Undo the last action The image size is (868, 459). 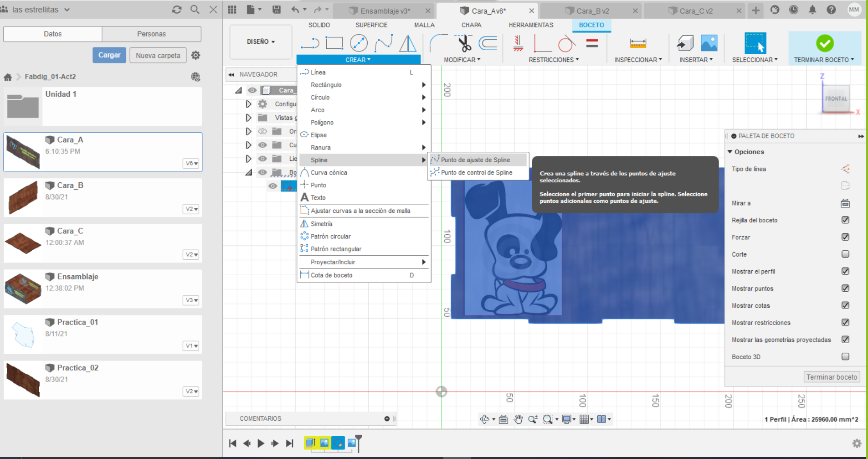[x=295, y=10]
